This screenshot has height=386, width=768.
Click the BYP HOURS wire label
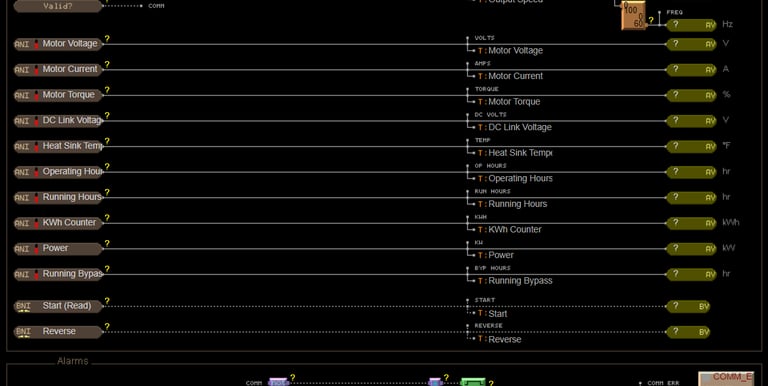[492, 268]
